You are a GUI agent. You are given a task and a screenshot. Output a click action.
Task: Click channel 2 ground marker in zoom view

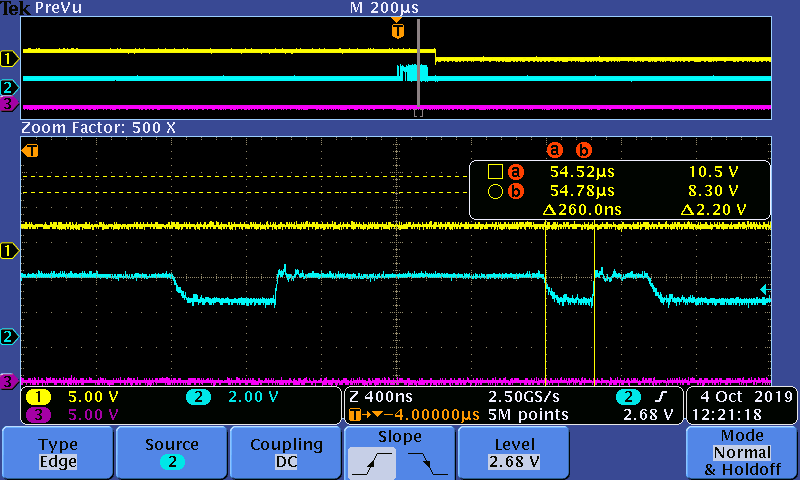[x=9, y=337]
